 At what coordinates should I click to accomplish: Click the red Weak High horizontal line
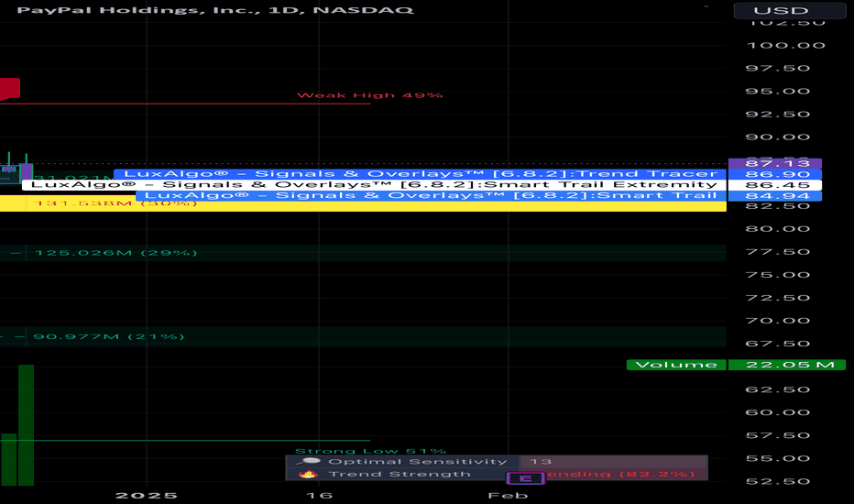click(x=185, y=104)
